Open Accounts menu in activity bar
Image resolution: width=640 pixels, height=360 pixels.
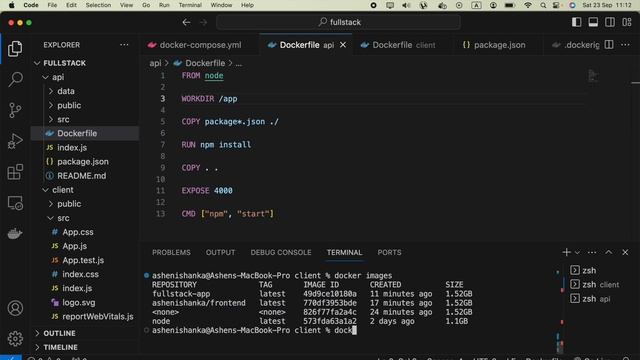(x=15, y=308)
